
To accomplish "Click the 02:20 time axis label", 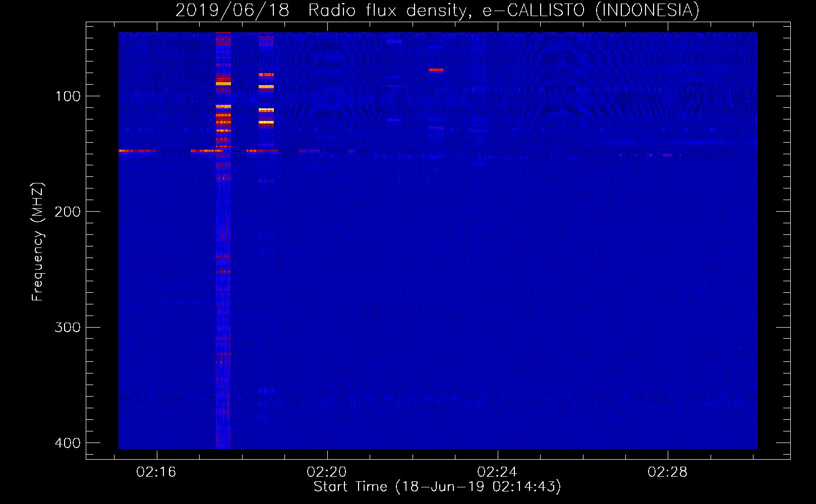I will click(327, 472).
